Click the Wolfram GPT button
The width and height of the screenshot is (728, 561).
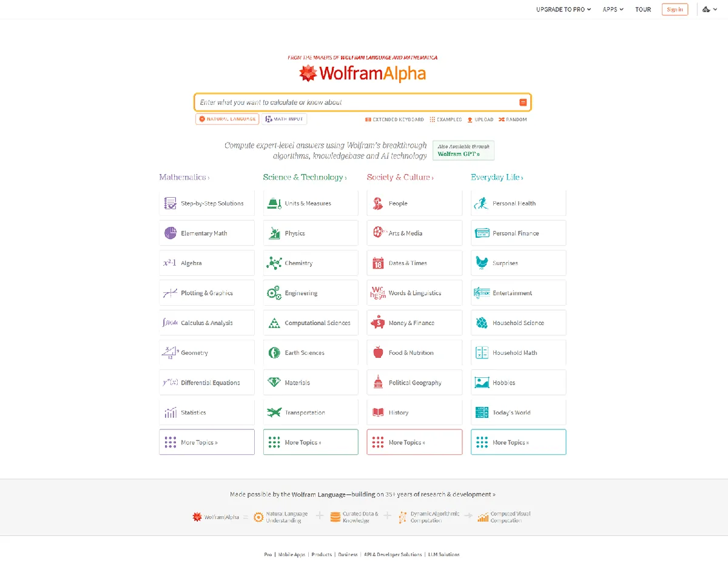click(463, 150)
